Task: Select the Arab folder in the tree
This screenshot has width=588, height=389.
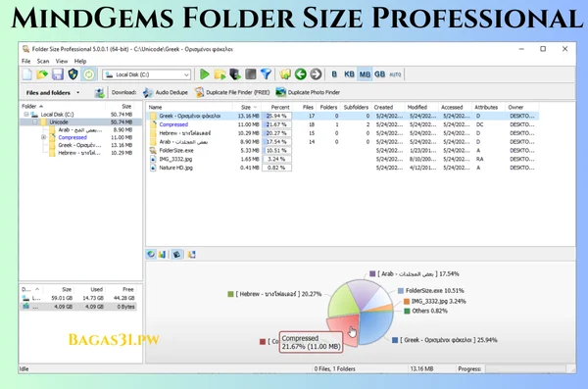Action: click(x=80, y=129)
